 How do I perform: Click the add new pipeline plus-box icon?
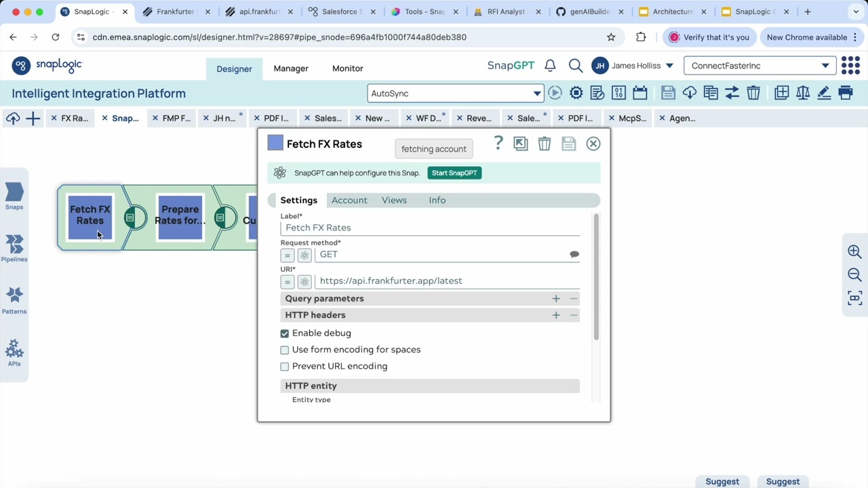[x=782, y=93]
